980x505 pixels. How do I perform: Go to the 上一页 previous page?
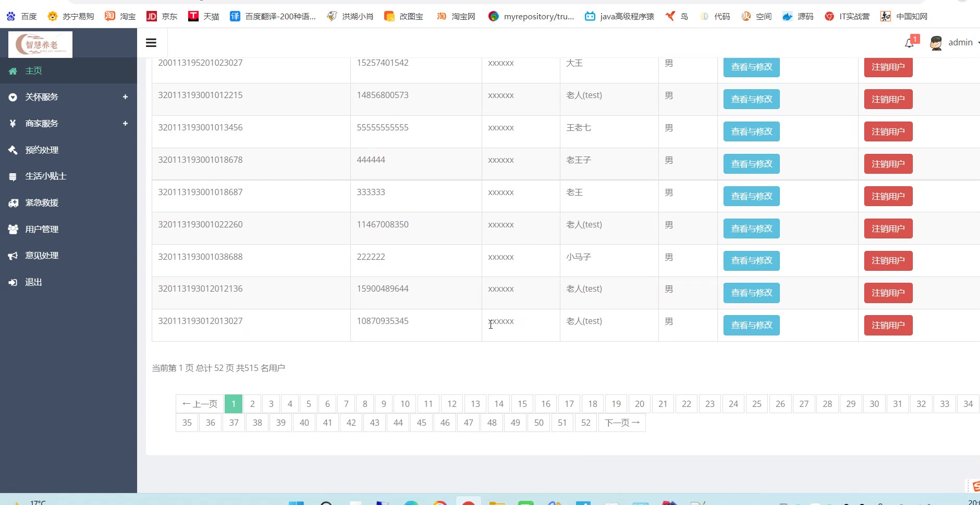[200, 404]
